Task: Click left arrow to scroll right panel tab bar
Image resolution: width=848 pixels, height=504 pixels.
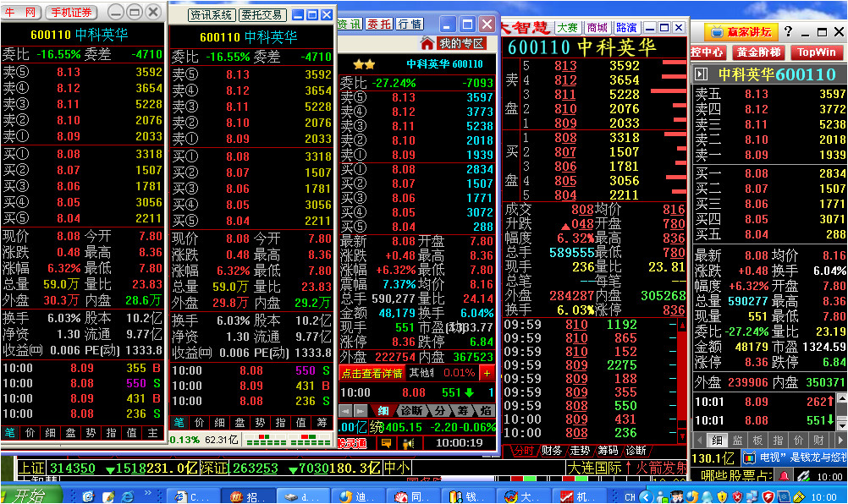Action: (699, 440)
